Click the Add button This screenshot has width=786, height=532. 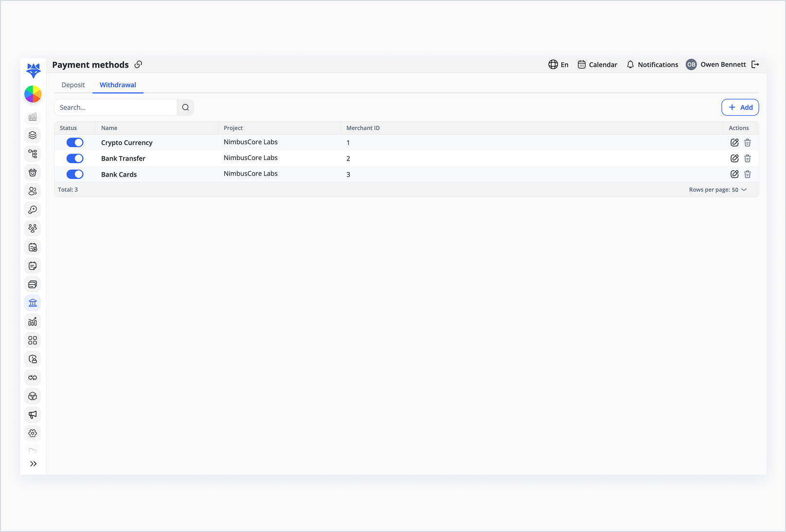point(740,107)
